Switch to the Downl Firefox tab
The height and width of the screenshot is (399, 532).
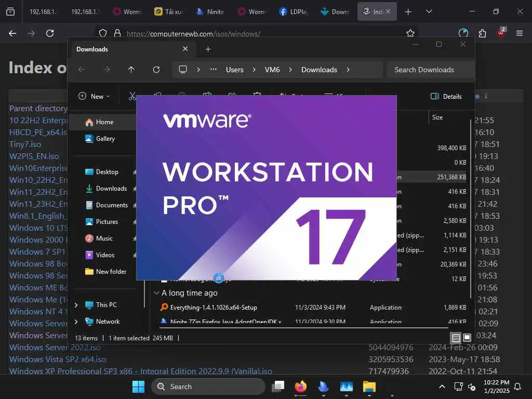(x=335, y=12)
